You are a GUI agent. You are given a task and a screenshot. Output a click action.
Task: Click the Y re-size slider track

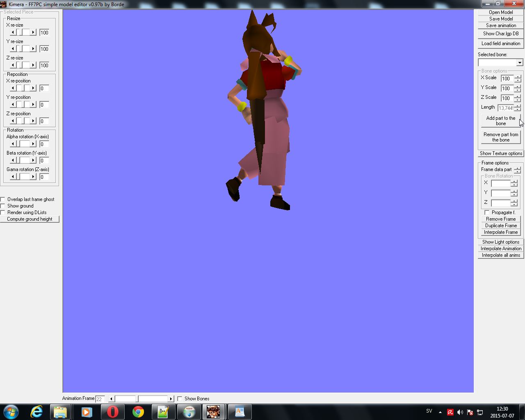(23, 49)
